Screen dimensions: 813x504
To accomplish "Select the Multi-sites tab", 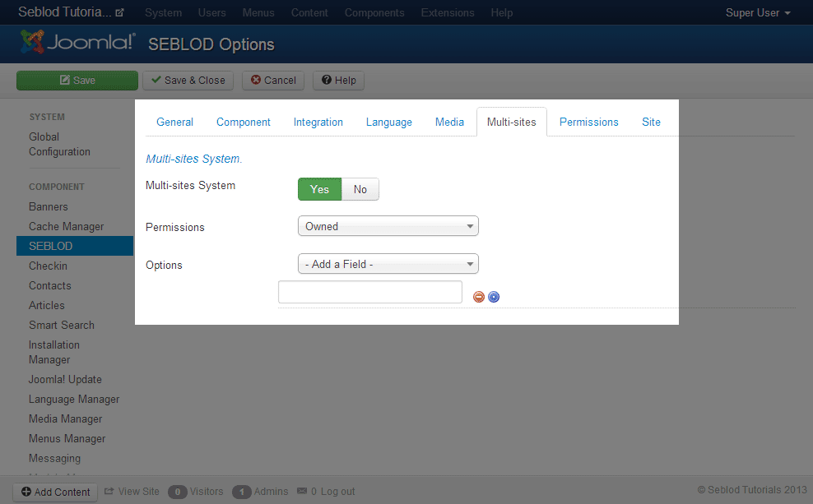I will (511, 123).
